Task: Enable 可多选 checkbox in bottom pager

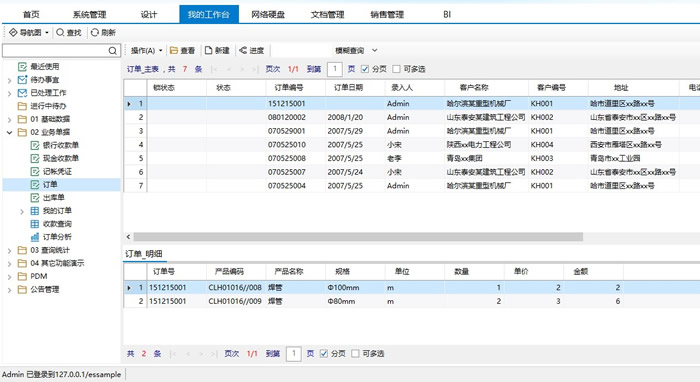Action: tap(355, 353)
